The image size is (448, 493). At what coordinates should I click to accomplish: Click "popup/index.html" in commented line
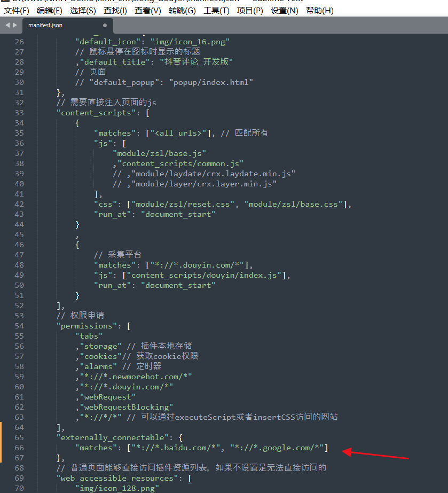tap(211, 82)
